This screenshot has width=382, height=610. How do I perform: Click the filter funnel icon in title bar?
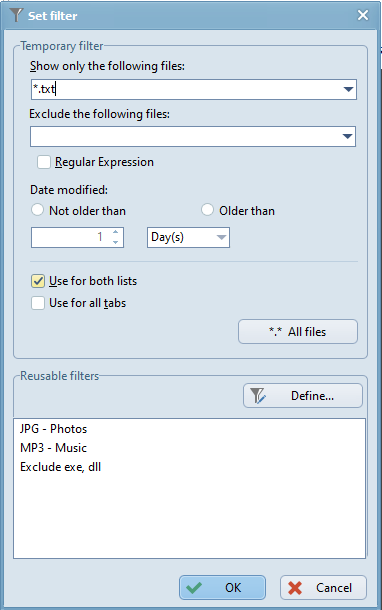[x=16, y=15]
